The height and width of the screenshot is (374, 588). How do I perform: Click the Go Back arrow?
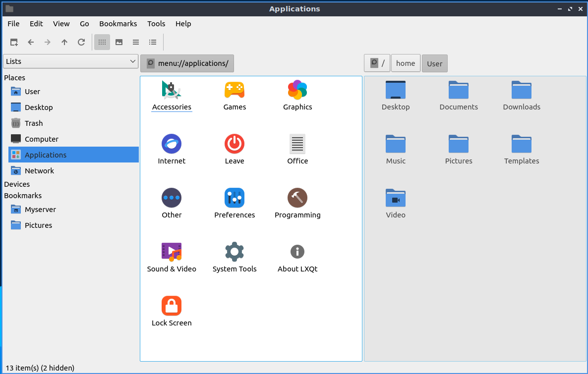click(x=31, y=43)
